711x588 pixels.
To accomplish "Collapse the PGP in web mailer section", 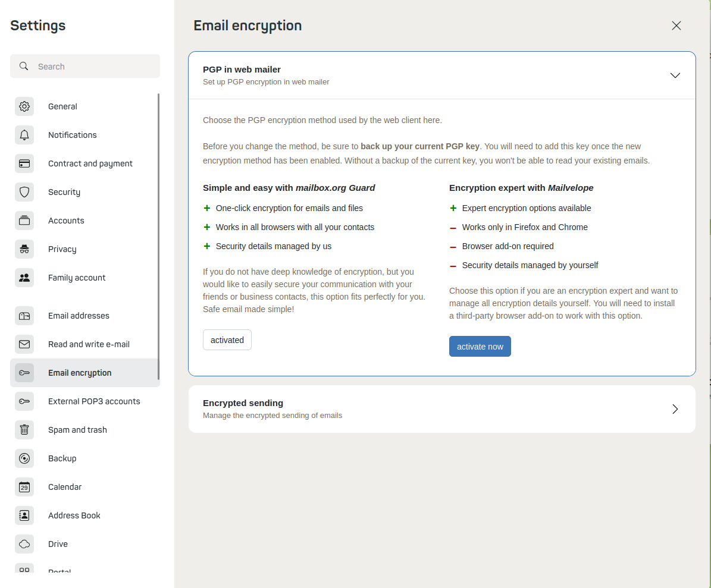I will [x=675, y=76].
